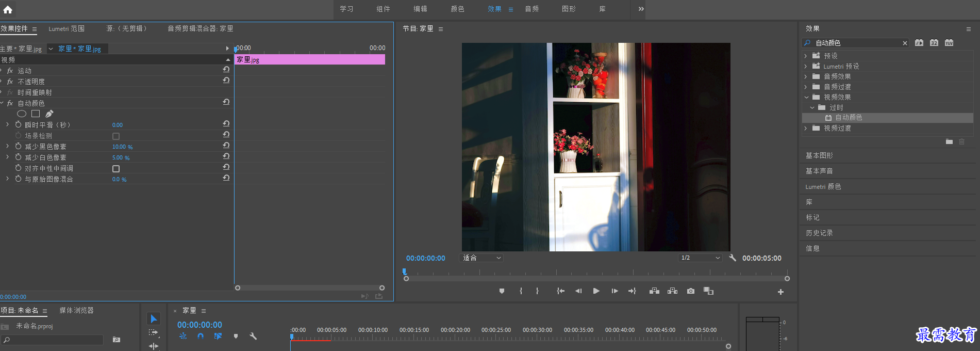Open the 适合 zoom level dropdown

(481, 258)
